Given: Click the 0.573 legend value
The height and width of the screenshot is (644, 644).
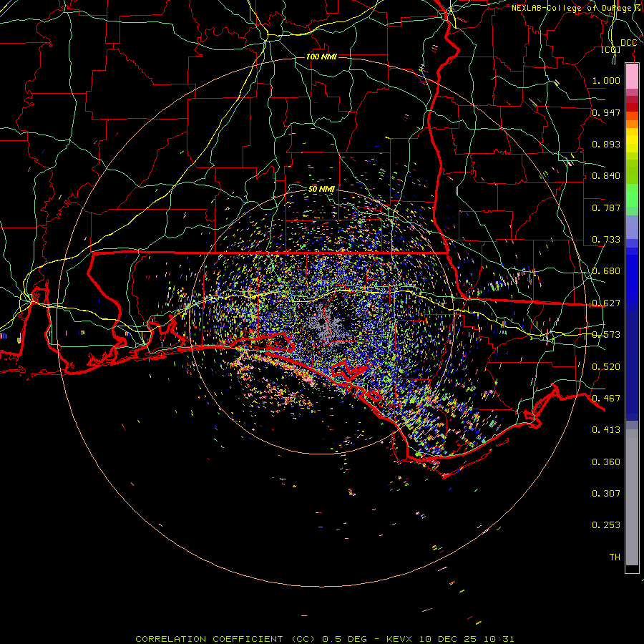Looking at the screenshot, I should pos(606,335).
